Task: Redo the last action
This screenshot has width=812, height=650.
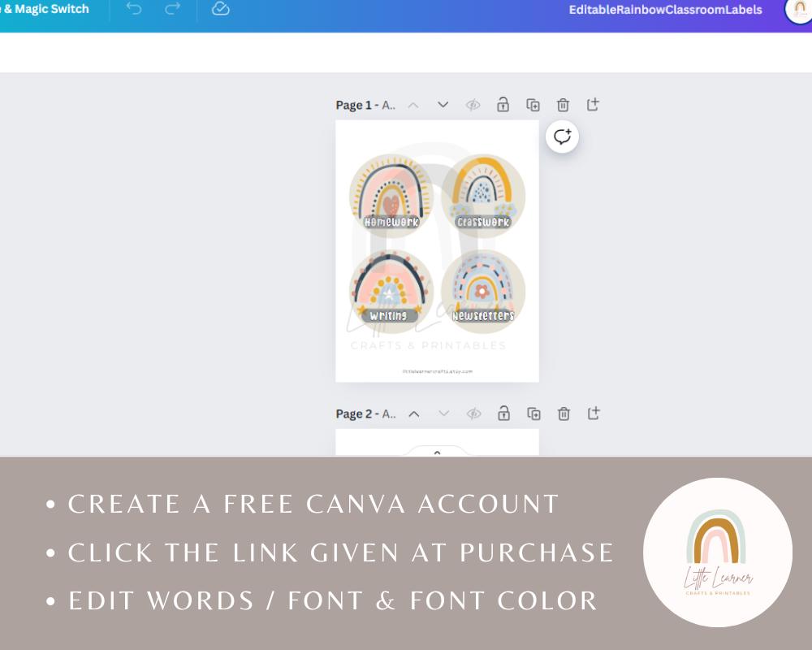Action: tap(171, 9)
